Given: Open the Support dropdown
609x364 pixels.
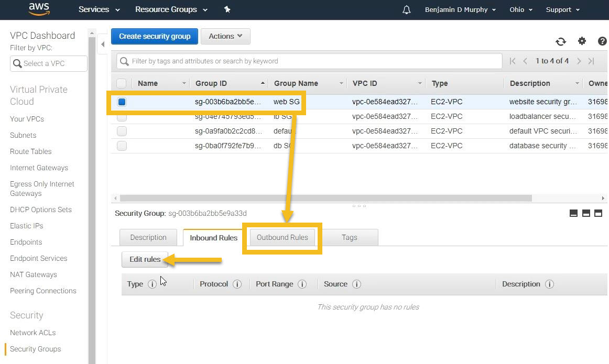Looking at the screenshot, I should 563,10.
